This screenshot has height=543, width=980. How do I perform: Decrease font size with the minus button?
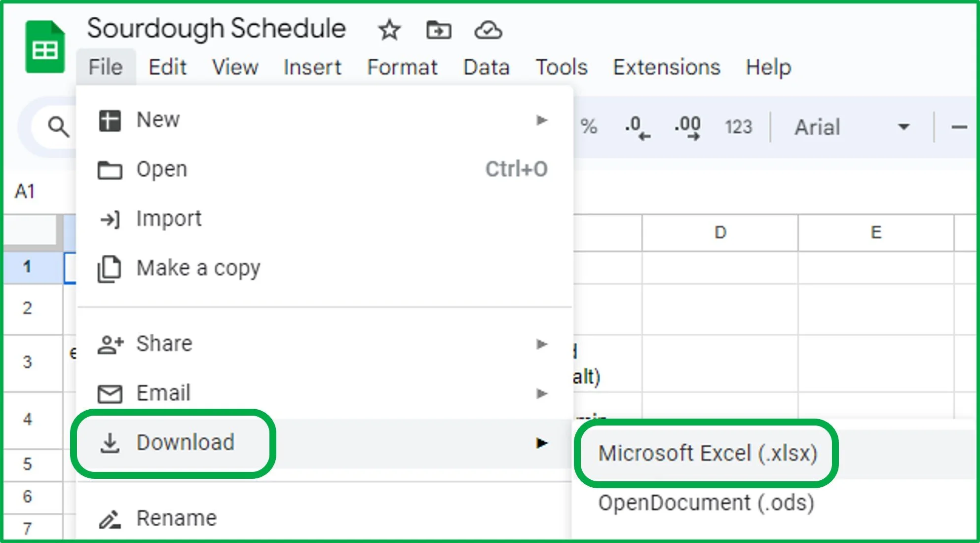click(959, 127)
